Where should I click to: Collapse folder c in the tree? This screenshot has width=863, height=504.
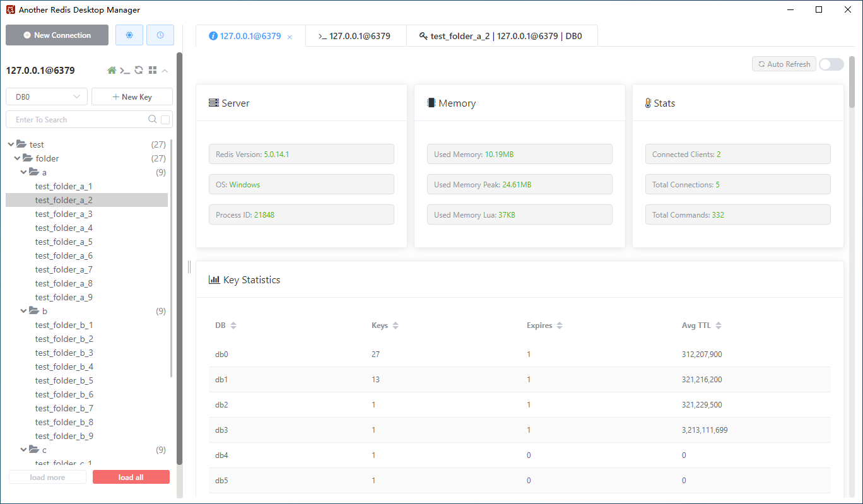(23, 450)
